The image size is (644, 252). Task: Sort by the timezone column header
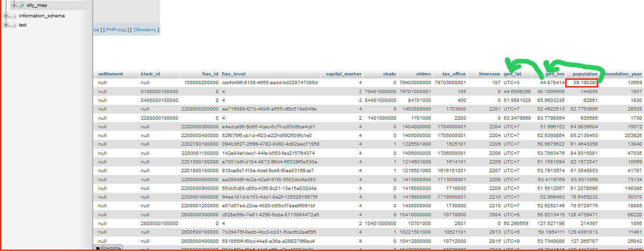pos(489,74)
